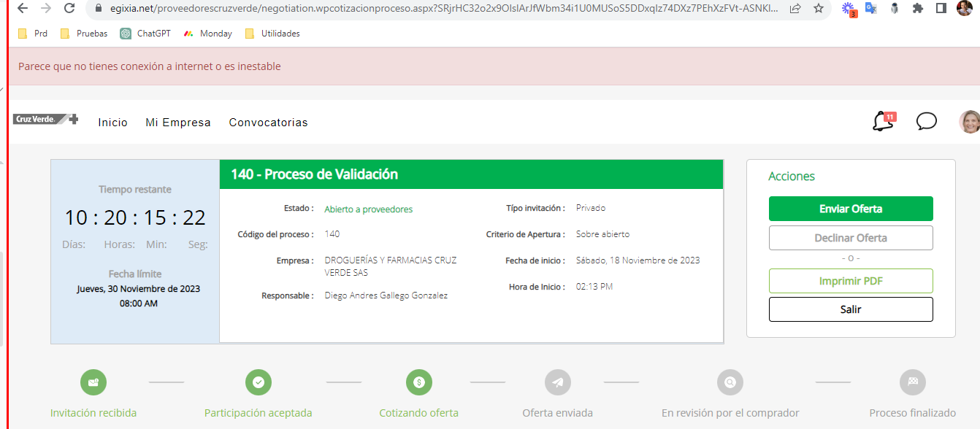Image resolution: width=980 pixels, height=429 pixels.
Task: Open the chat messages bubble icon
Action: [926, 122]
